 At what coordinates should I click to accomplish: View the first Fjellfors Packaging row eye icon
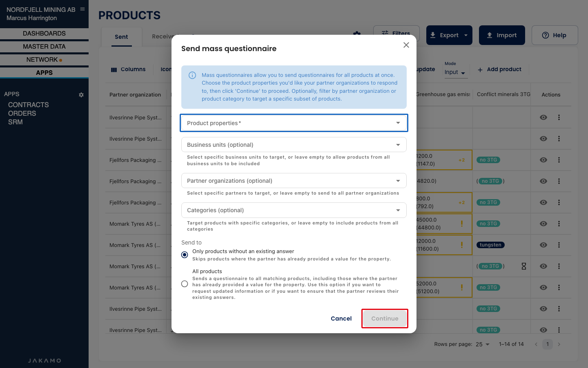pyautogui.click(x=543, y=160)
